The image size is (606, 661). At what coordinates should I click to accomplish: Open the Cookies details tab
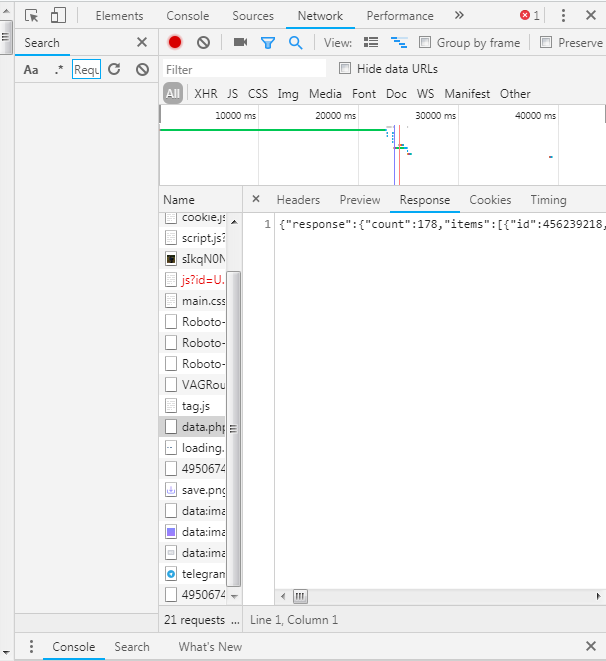point(490,200)
